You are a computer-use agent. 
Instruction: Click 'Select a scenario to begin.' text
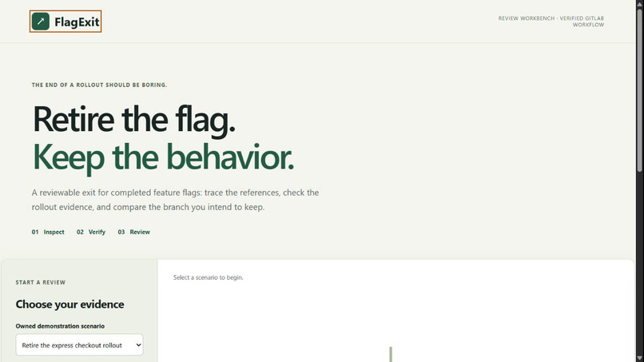(209, 277)
